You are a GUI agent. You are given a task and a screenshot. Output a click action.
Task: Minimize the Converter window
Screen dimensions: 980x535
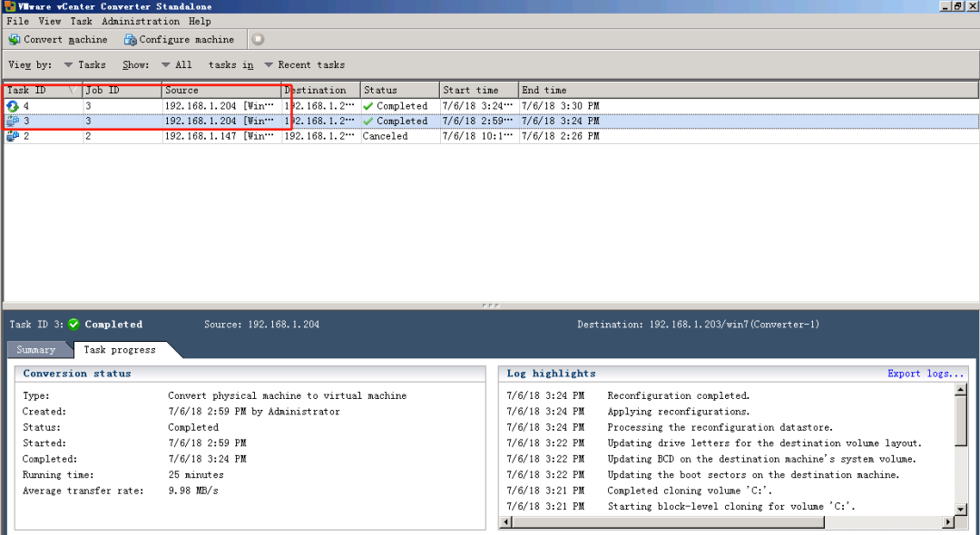tap(945, 6)
